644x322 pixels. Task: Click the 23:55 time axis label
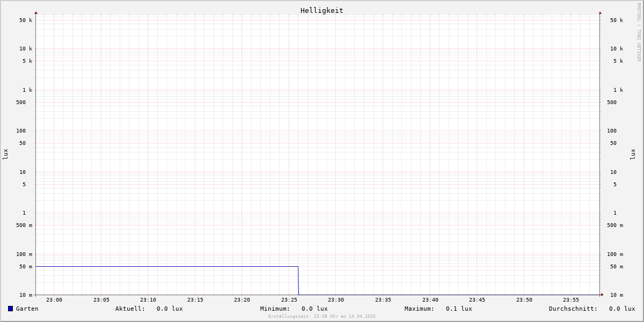571,300
